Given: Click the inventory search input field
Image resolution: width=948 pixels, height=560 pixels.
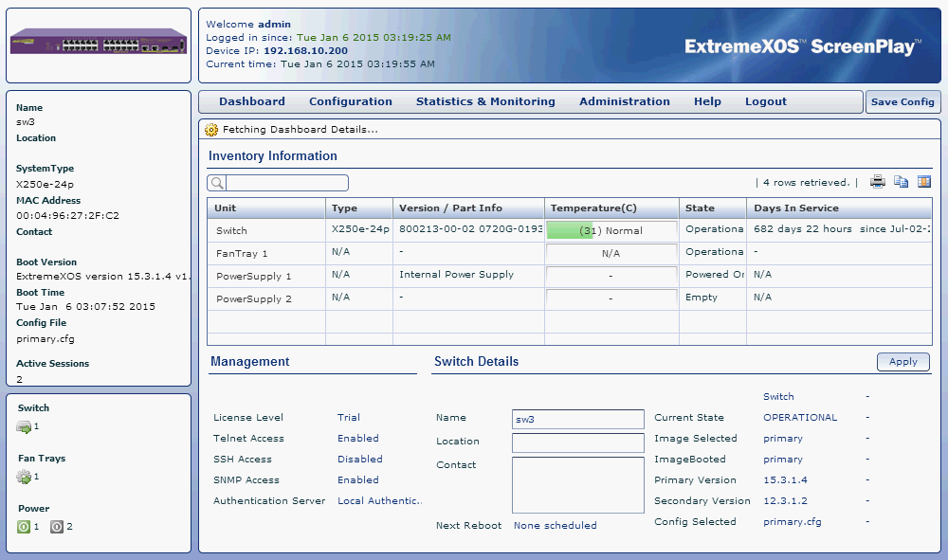Looking at the screenshot, I should [x=287, y=183].
